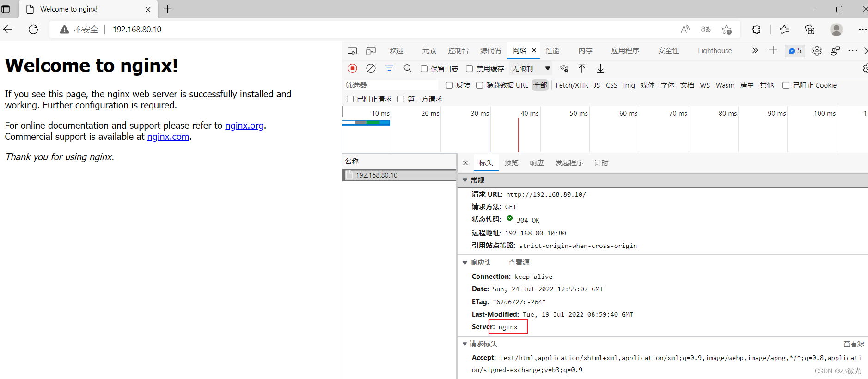
Task: Collapse the 请求标头 section
Action: coord(465,344)
